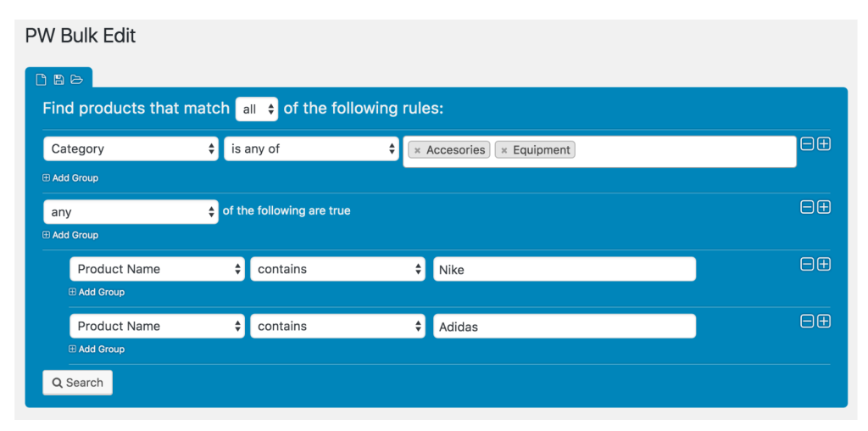Click the save filter floppy disk icon
The width and height of the screenshot is (868, 431).
58,80
